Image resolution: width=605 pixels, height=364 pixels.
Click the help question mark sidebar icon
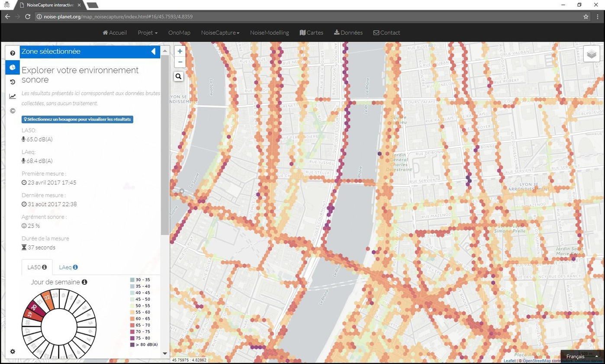(13, 53)
